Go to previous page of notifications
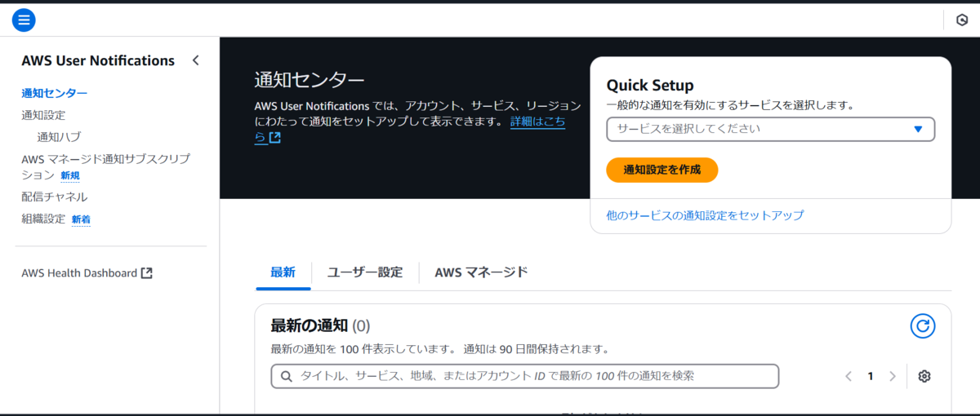 point(849,376)
